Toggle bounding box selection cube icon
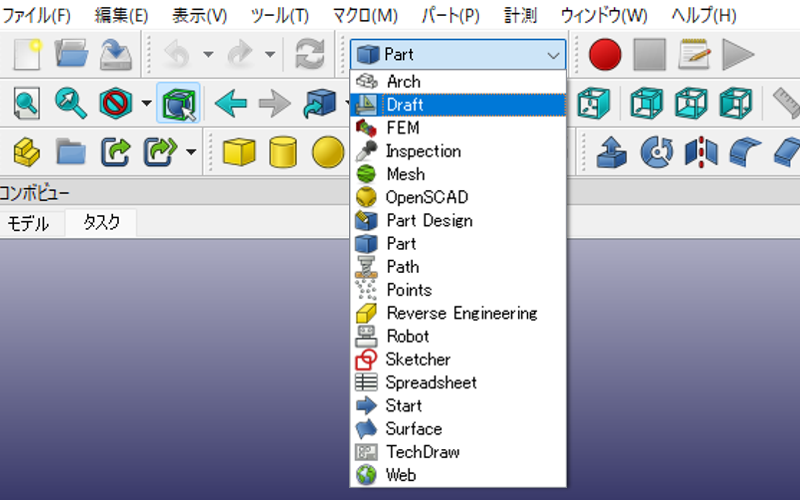Viewport: 800px width, 500px height. [178, 103]
